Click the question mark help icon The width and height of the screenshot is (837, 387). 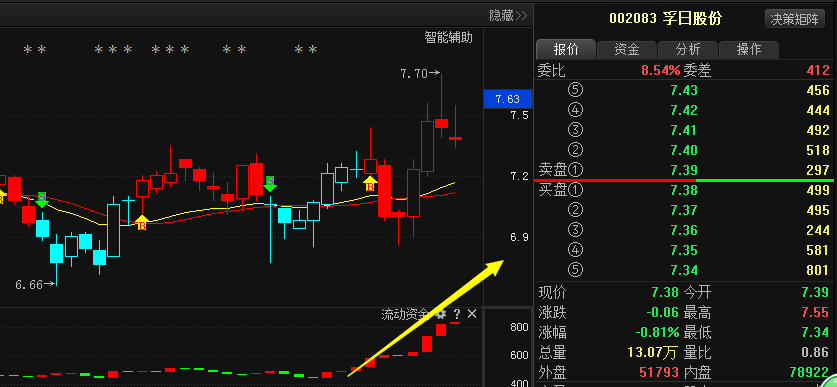[457, 314]
